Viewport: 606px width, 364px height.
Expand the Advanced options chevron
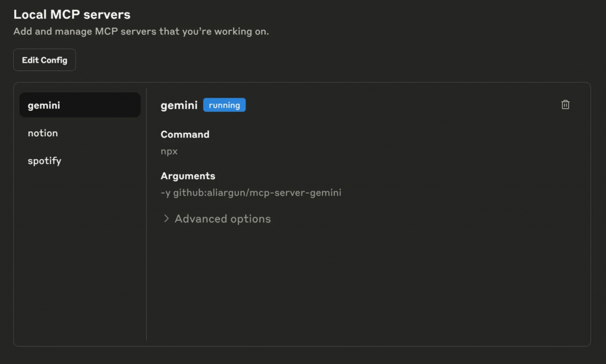[166, 219]
